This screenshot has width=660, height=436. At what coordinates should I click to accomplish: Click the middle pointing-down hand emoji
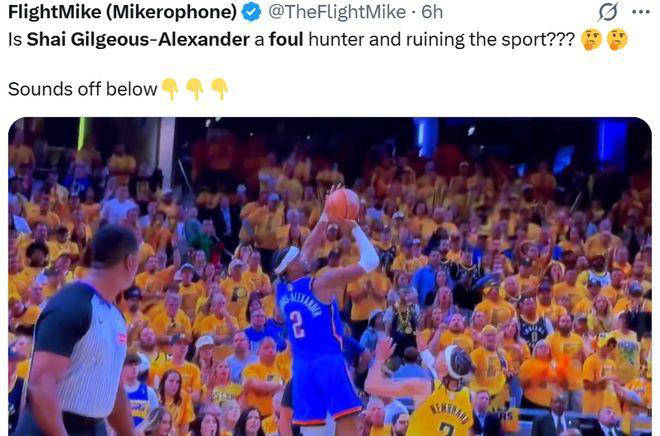click(195, 89)
